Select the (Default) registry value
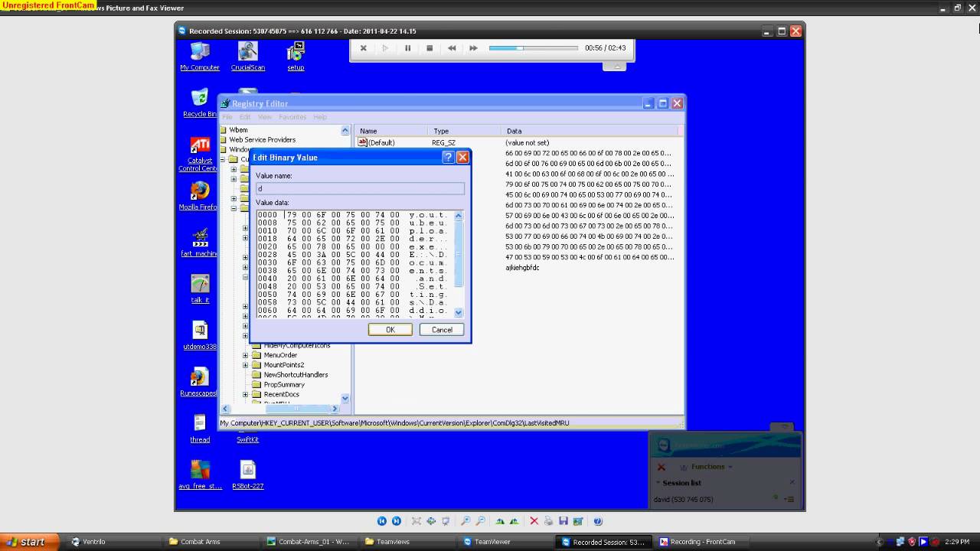Viewport: 980px width, 551px height. 381,142
